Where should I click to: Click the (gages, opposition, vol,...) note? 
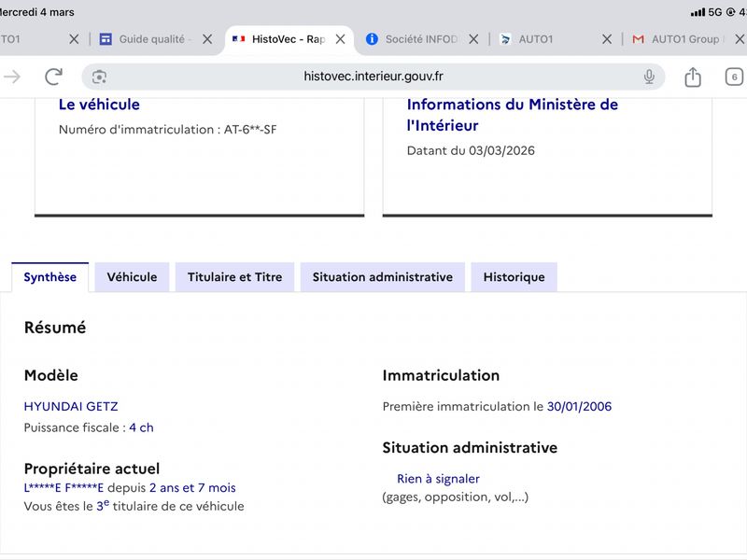pyautogui.click(x=456, y=497)
